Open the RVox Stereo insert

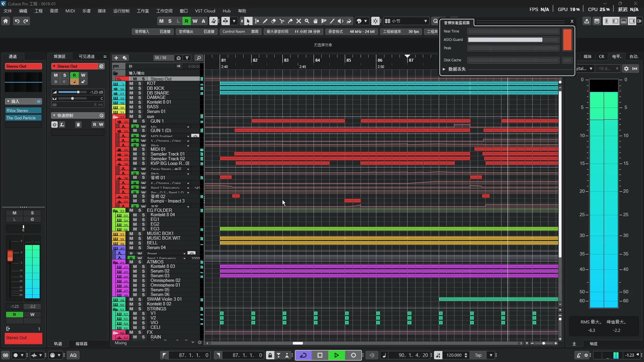tap(23, 111)
